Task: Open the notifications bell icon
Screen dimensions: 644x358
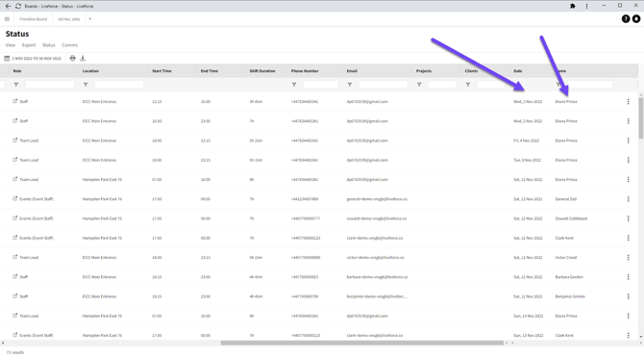Action: [636, 19]
